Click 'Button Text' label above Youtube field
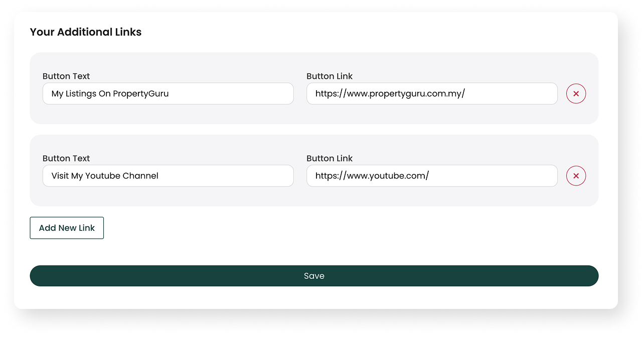Screen dimensions: 644x337 pyautogui.click(x=66, y=158)
